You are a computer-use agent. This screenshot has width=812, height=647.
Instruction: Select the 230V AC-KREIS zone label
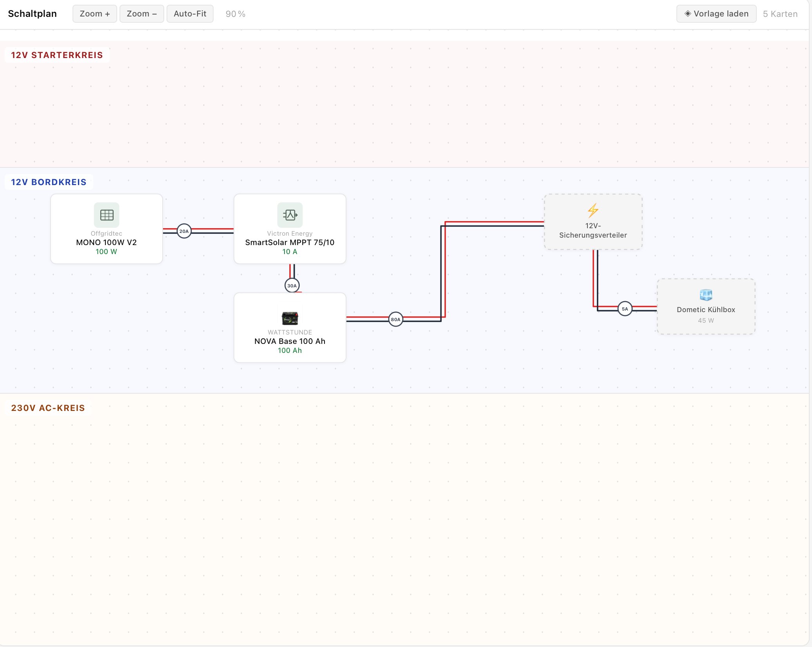click(x=48, y=408)
